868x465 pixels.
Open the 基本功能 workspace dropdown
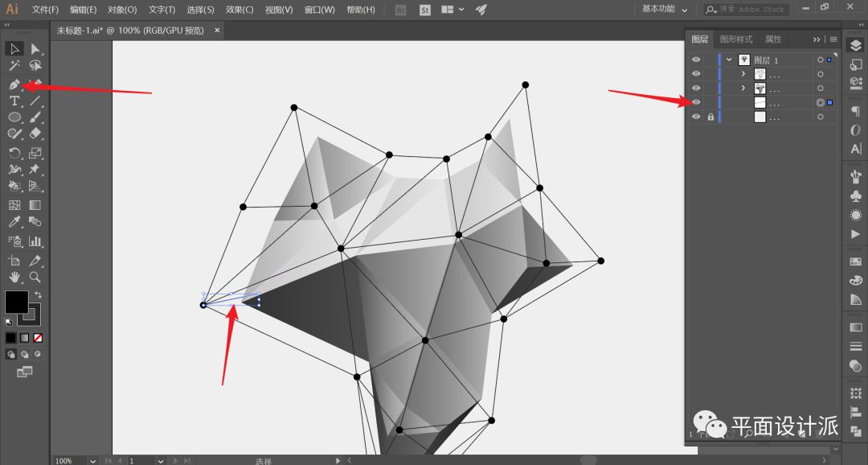pos(665,10)
